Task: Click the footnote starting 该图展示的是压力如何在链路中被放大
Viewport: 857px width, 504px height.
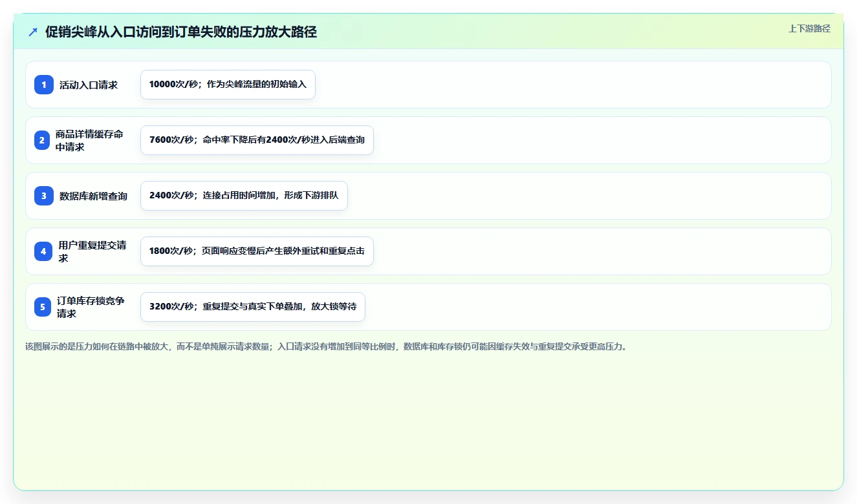Action: tap(326, 346)
